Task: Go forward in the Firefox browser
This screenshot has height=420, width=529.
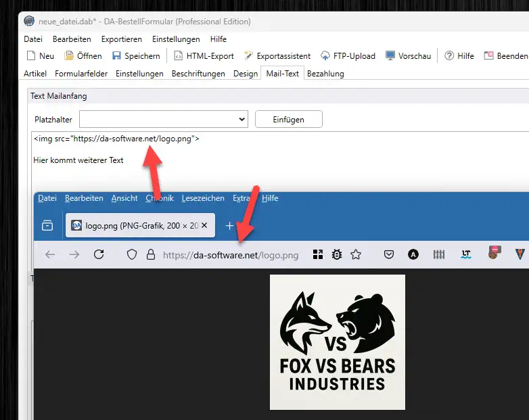Action: pos(74,254)
